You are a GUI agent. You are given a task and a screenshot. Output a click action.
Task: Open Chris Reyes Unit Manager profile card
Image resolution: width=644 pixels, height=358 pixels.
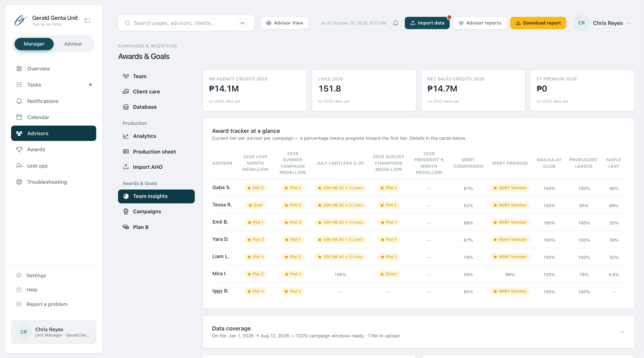(53, 332)
